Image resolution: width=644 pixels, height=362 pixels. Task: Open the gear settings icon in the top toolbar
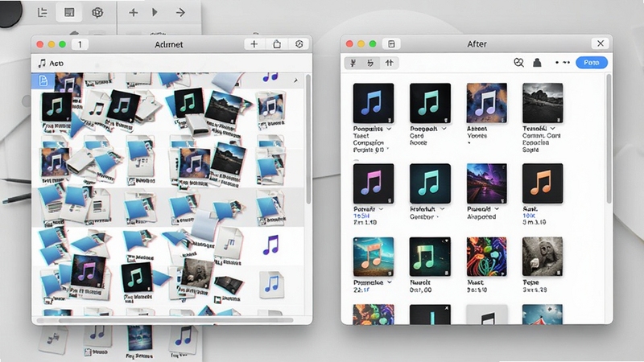coord(97,13)
